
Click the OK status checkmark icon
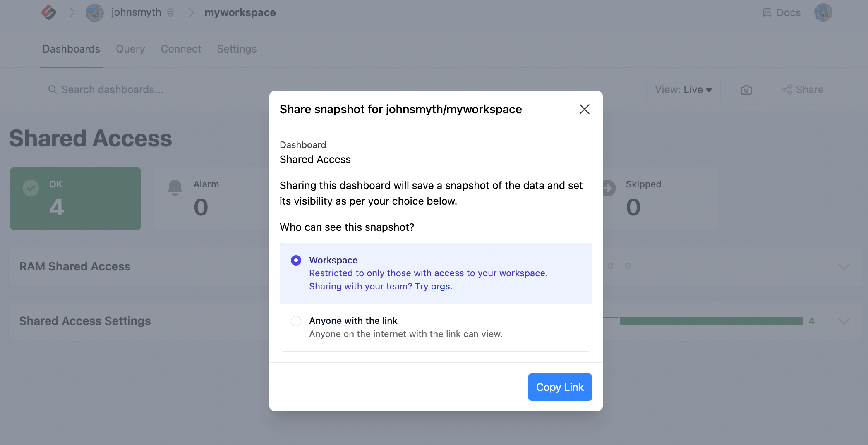click(31, 188)
